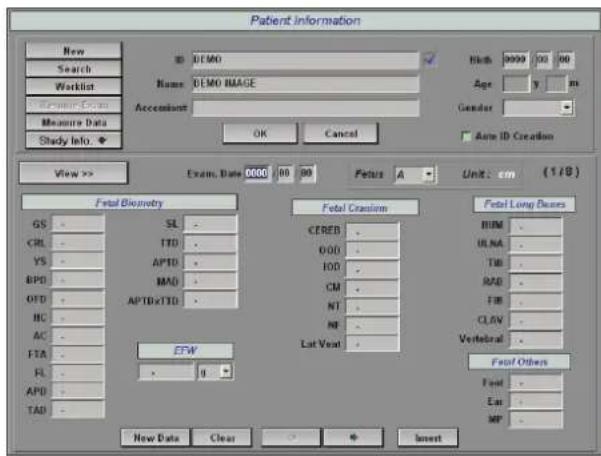Click the FTA measurement field

pos(78,354)
